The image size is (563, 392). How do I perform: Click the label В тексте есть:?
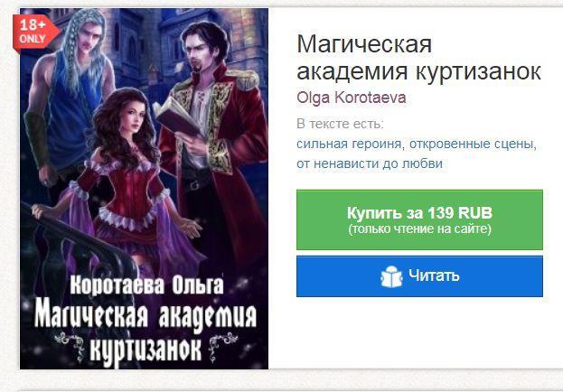pos(341,124)
